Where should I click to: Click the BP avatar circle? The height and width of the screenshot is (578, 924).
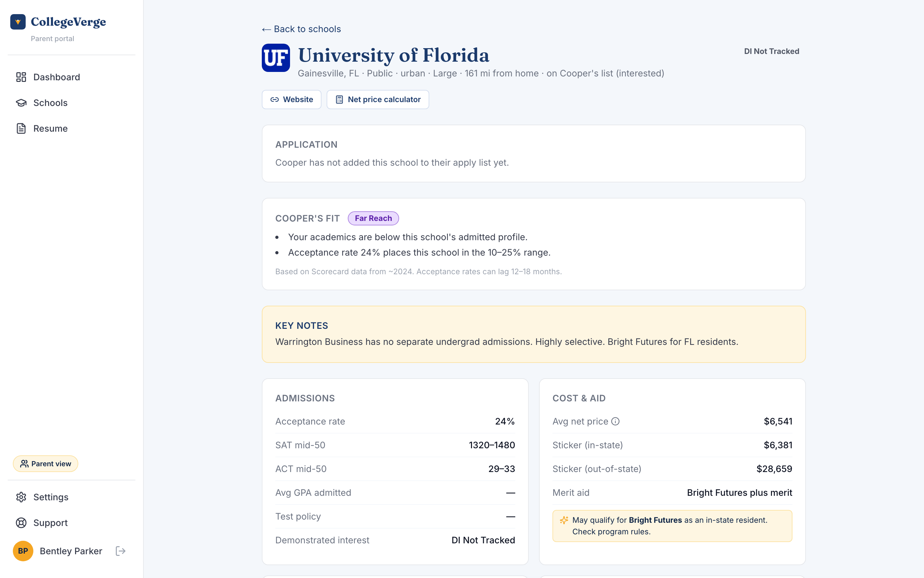tap(23, 551)
